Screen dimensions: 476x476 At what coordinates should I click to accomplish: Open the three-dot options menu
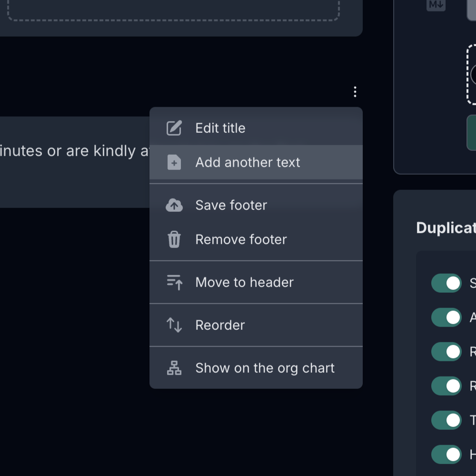pyautogui.click(x=355, y=92)
